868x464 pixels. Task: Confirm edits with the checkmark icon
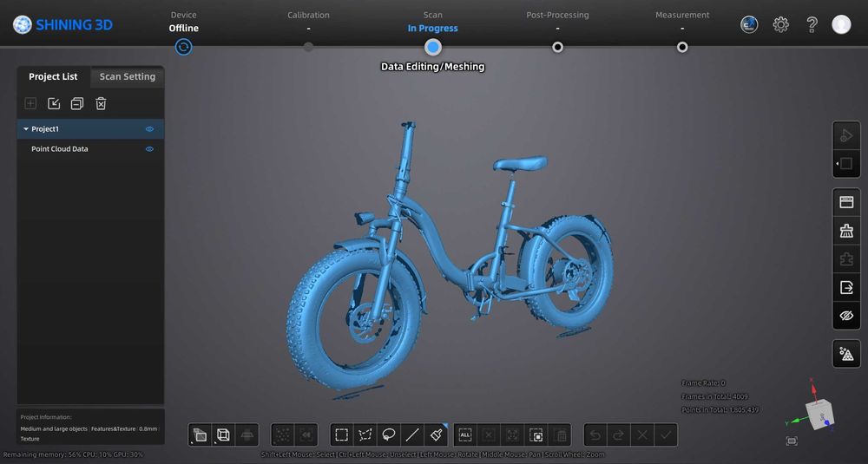(666, 435)
